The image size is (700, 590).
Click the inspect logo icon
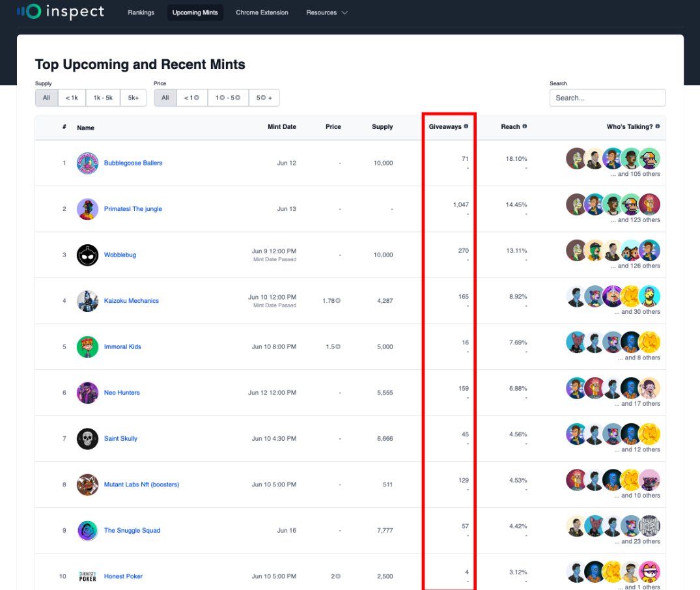click(28, 11)
